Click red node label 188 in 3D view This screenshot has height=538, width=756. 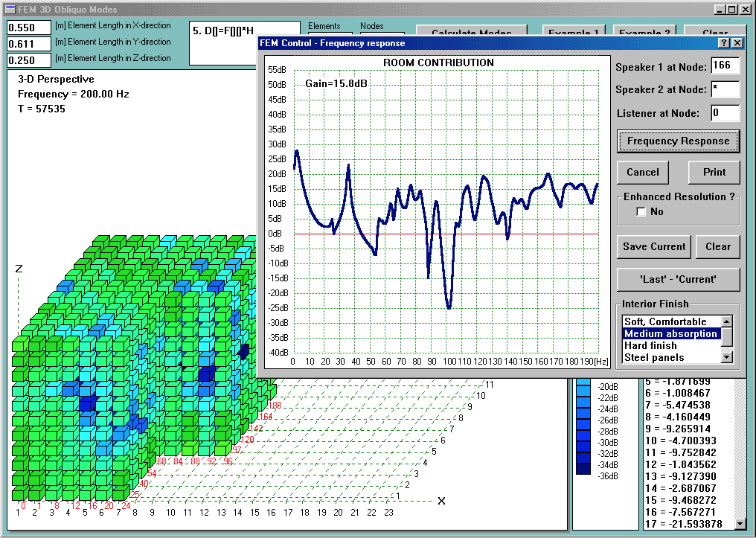pos(275,406)
